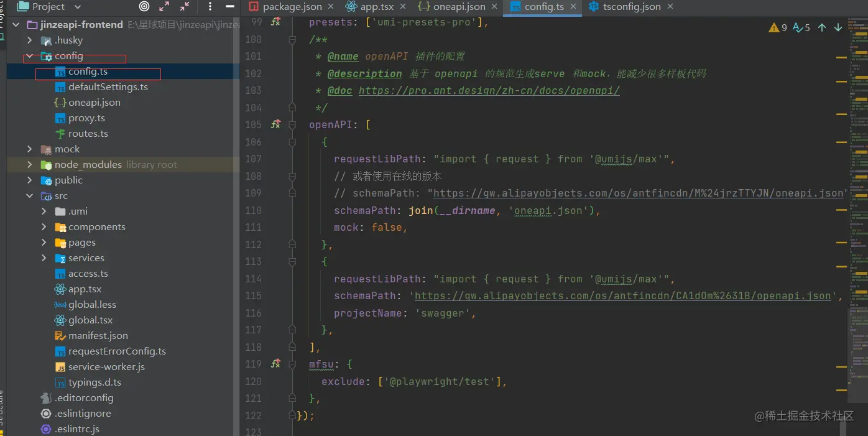Select defaultSettings.ts in the tree
This screenshot has width=868, height=436.
click(108, 87)
